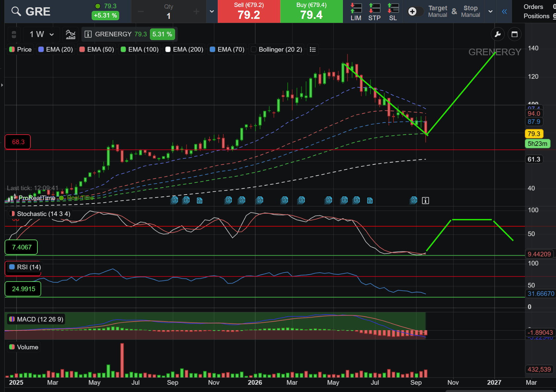
Task: Click the Sell (€79.2) button
Action: point(249,12)
